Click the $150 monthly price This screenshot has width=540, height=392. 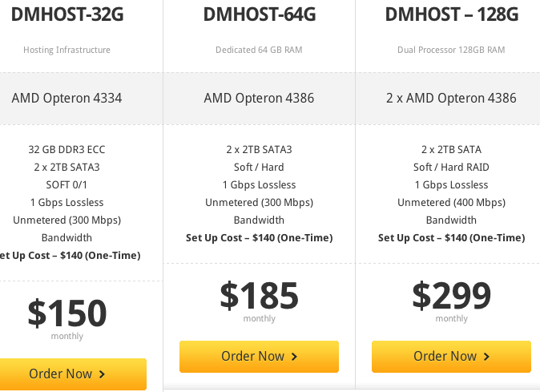(67, 313)
